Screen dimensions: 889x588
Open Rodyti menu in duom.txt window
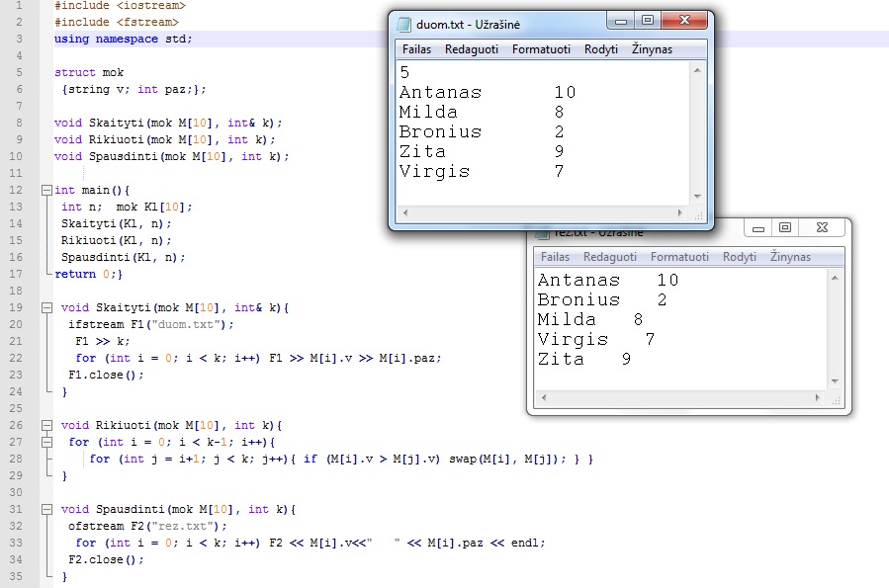(x=601, y=49)
